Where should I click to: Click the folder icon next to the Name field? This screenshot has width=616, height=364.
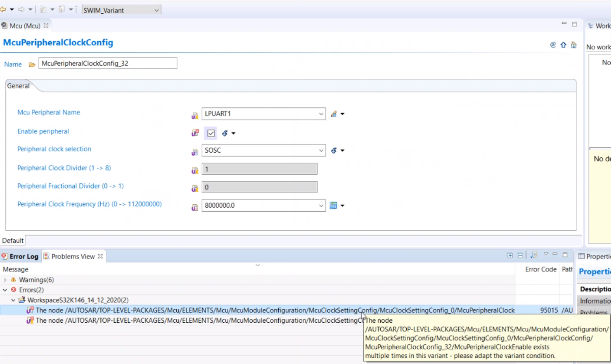point(31,64)
